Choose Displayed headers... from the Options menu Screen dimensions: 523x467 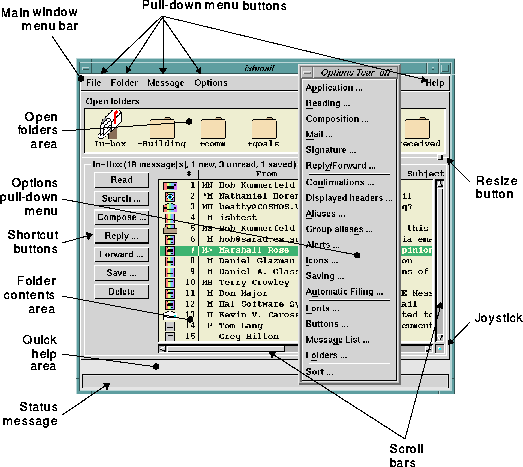coord(349,198)
